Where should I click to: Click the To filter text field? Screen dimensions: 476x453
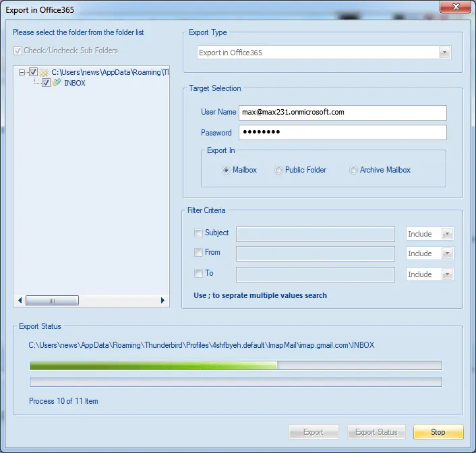pyautogui.click(x=316, y=274)
